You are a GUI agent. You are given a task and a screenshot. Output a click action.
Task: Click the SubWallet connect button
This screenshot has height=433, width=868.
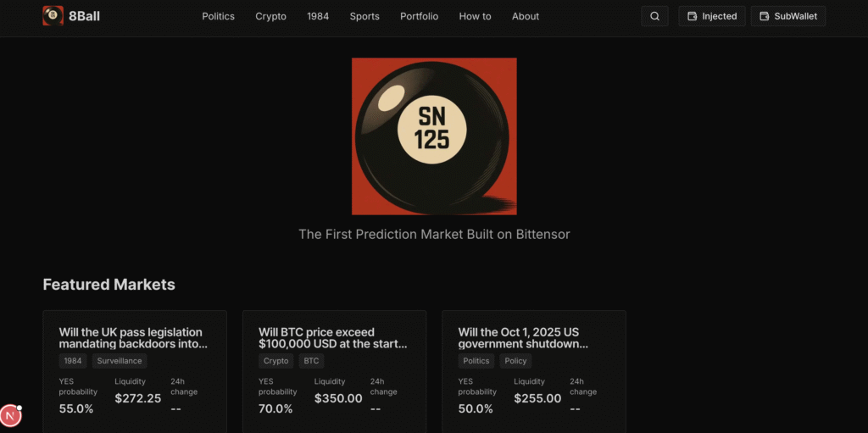787,16
